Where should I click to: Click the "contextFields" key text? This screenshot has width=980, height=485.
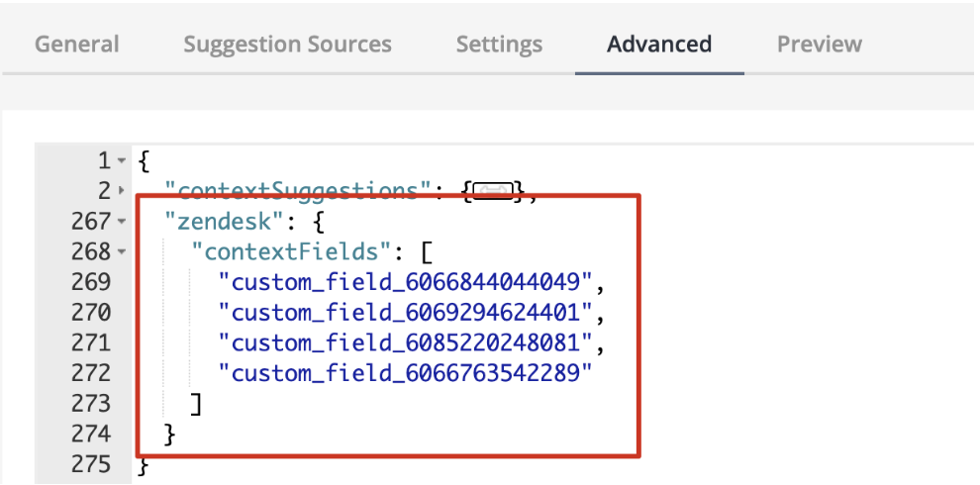[x=292, y=251]
